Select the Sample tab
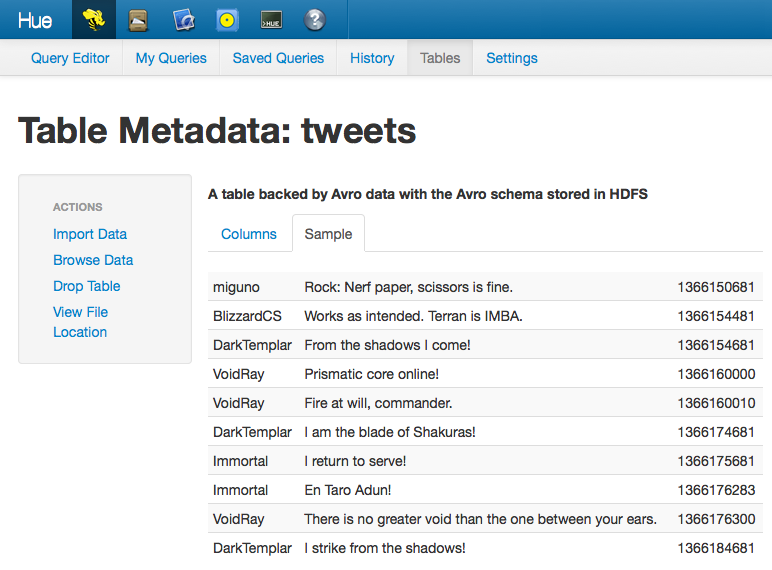The width and height of the screenshot is (772, 570). 328,234
